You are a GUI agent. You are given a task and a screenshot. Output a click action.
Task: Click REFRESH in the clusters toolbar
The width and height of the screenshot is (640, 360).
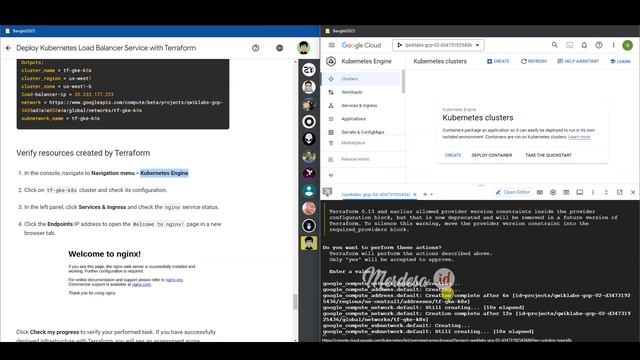(533, 61)
